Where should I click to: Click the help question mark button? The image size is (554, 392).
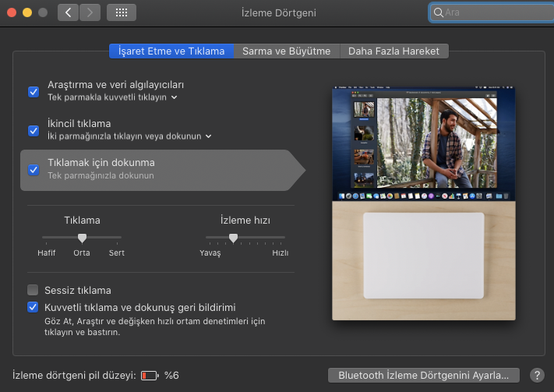(x=537, y=375)
